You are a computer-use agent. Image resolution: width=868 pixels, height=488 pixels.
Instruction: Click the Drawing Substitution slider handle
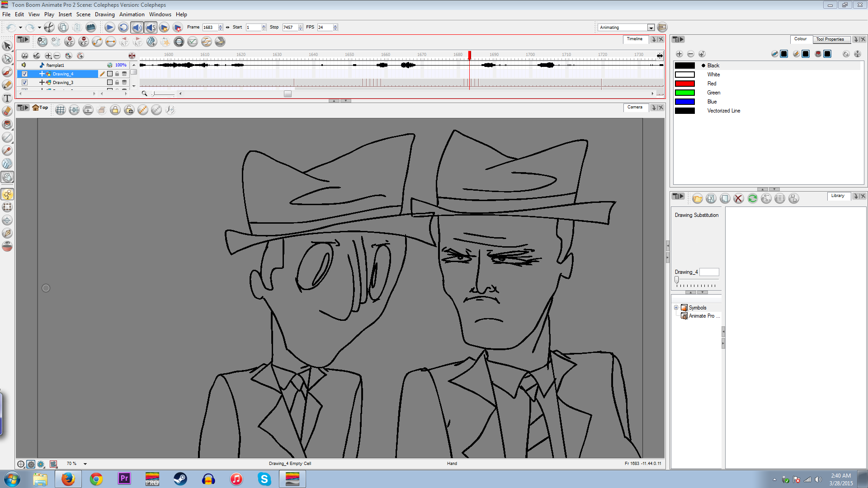677,280
